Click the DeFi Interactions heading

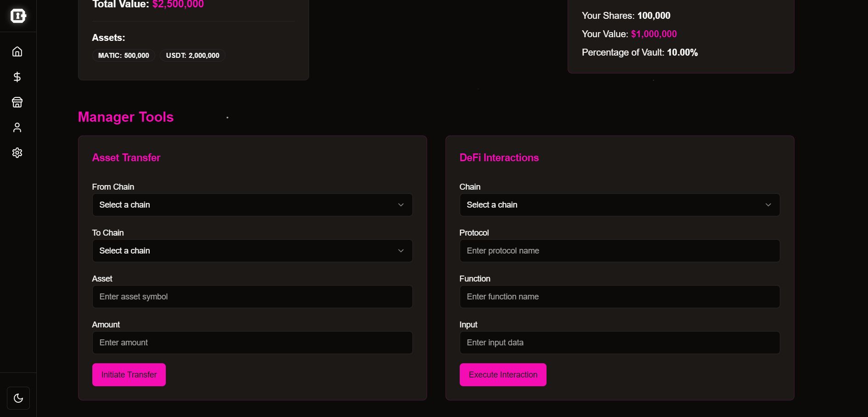499,158
